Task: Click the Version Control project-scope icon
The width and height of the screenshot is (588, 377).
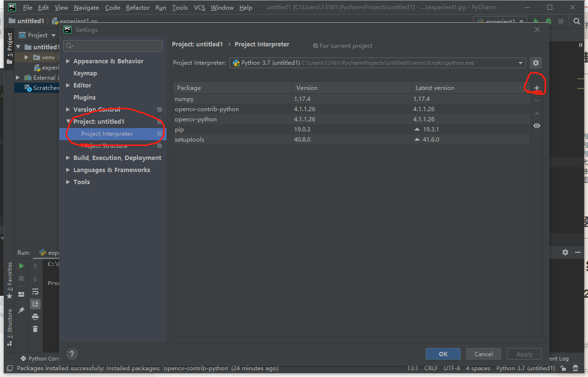Action: point(159,110)
